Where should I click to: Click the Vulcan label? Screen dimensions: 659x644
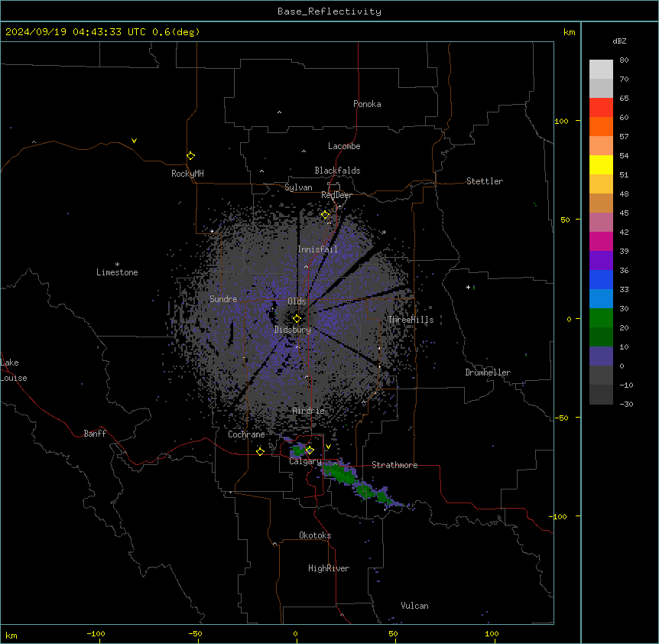(414, 606)
